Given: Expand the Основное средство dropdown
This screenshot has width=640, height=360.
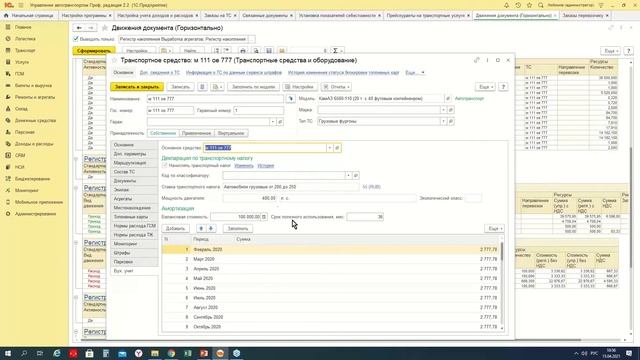Looking at the screenshot, I should click(x=329, y=148).
